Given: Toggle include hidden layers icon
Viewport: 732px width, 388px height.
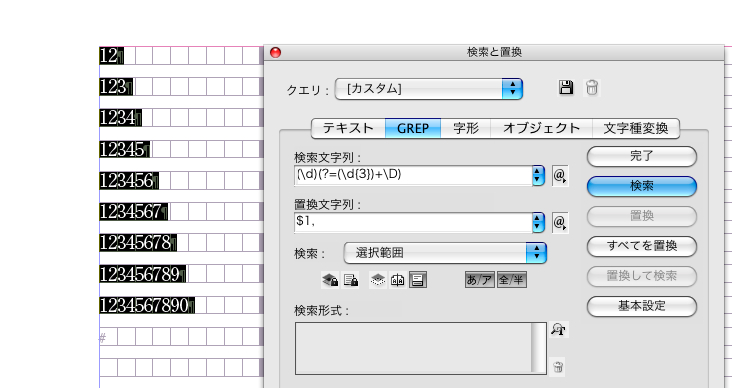Looking at the screenshot, I should click(378, 280).
